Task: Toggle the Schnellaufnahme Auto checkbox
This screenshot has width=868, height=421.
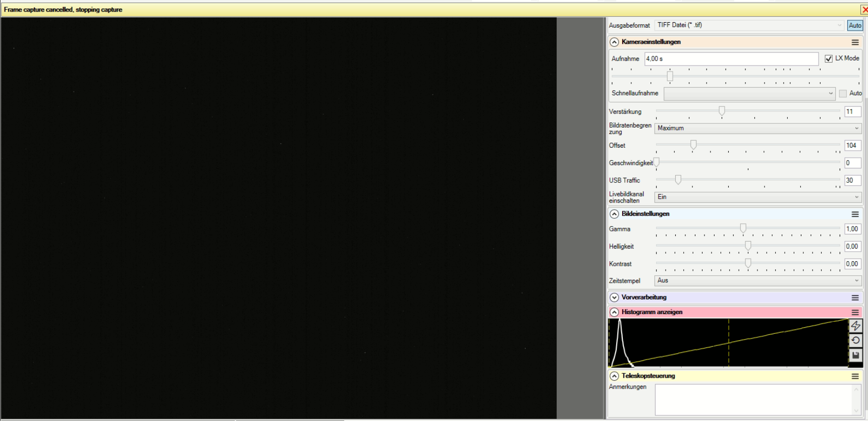Action: (843, 93)
